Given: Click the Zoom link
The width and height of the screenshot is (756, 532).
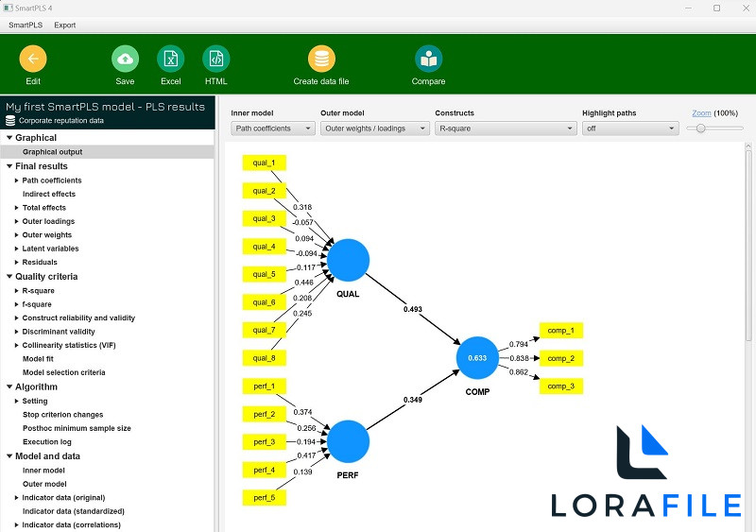Looking at the screenshot, I should (701, 112).
